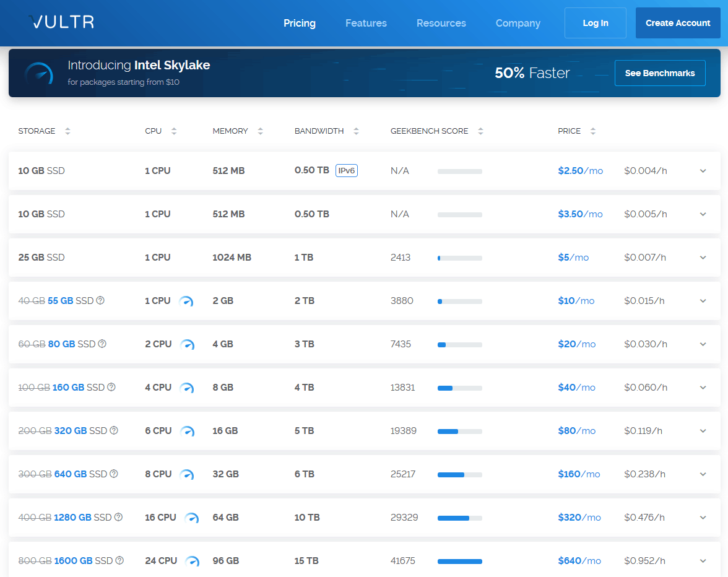Sort by CPU column sort arrows
This screenshot has height=577, width=728.
[x=174, y=131]
